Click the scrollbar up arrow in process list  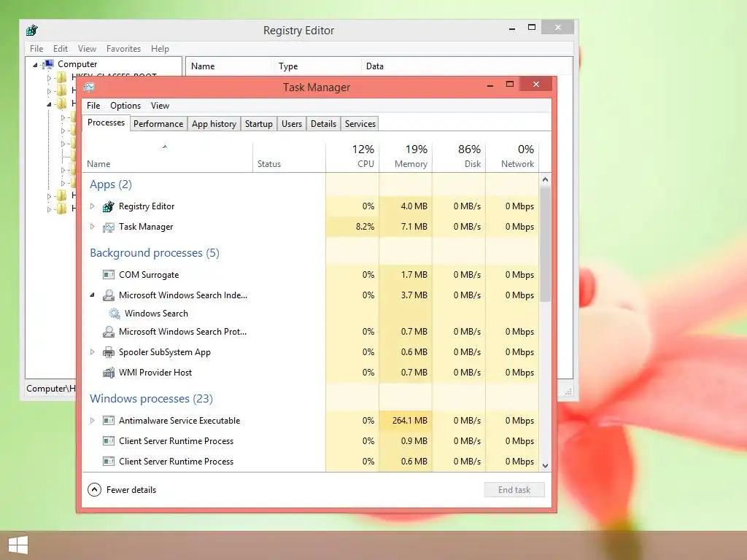546,179
